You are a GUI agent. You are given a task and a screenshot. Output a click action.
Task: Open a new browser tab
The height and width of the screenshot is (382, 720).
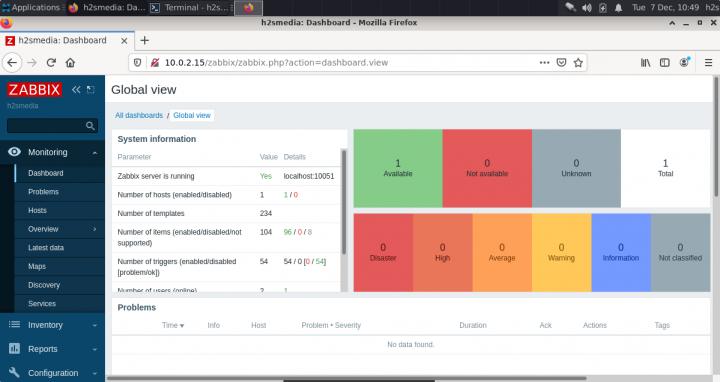145,40
